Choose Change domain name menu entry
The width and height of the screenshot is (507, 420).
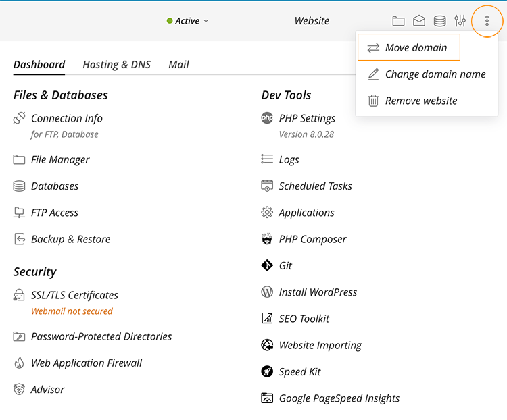coord(435,74)
